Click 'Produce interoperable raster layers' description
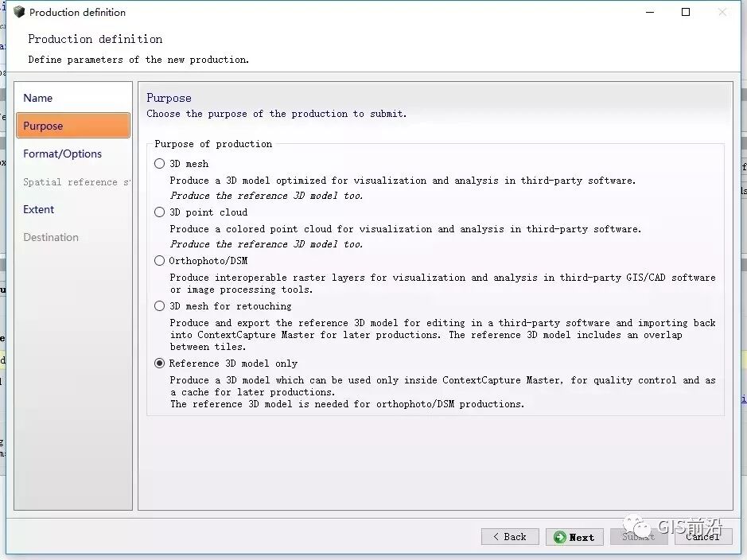The width and height of the screenshot is (747, 560). point(442,283)
